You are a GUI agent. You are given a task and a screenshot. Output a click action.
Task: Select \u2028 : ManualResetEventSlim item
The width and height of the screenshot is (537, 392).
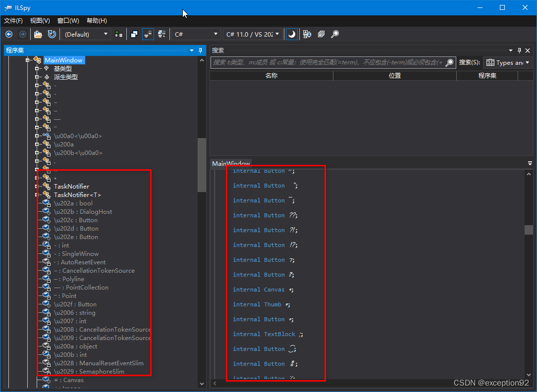pos(99,363)
